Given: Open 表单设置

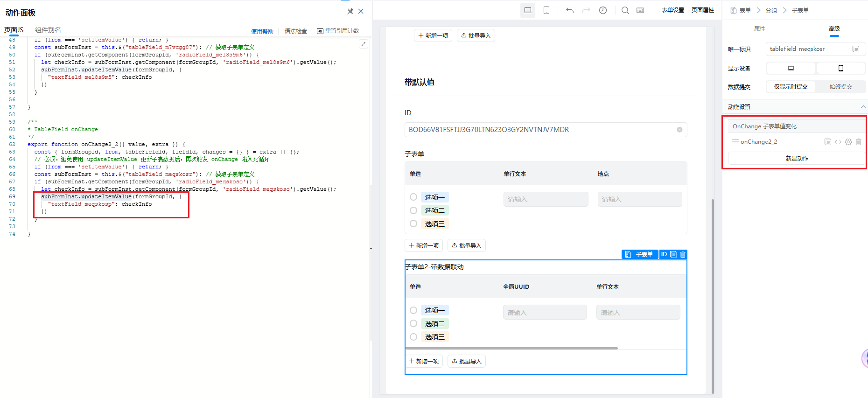Looking at the screenshot, I should (672, 10).
